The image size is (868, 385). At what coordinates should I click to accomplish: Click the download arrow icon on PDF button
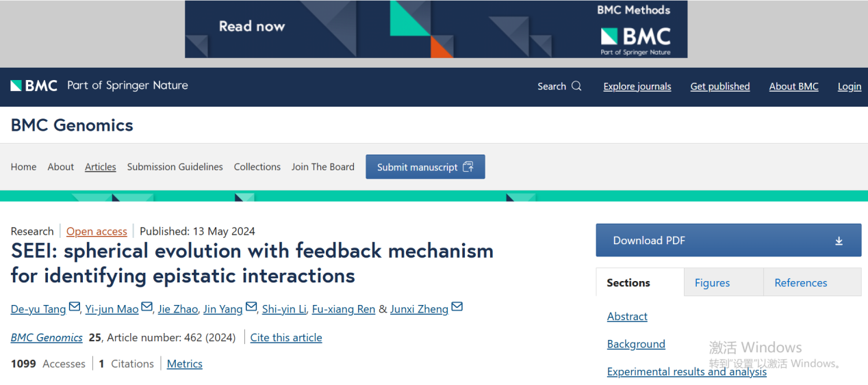click(x=839, y=241)
